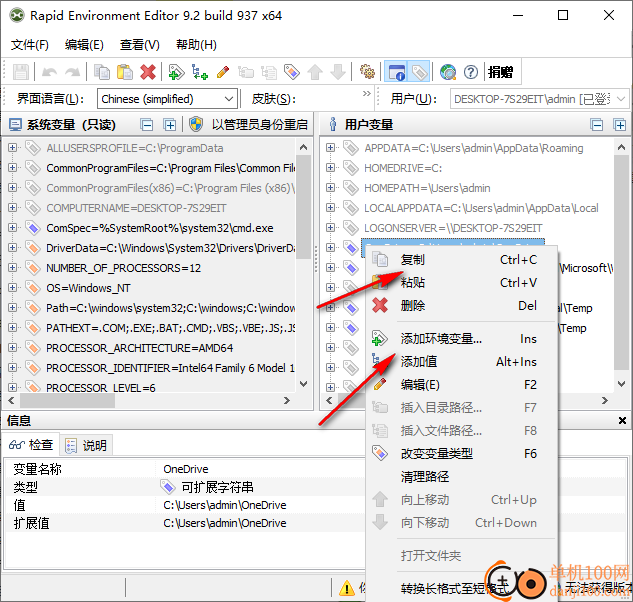Image resolution: width=633 pixels, height=602 pixels.
Task: Click the Save toolbar icon
Action: tap(21, 72)
